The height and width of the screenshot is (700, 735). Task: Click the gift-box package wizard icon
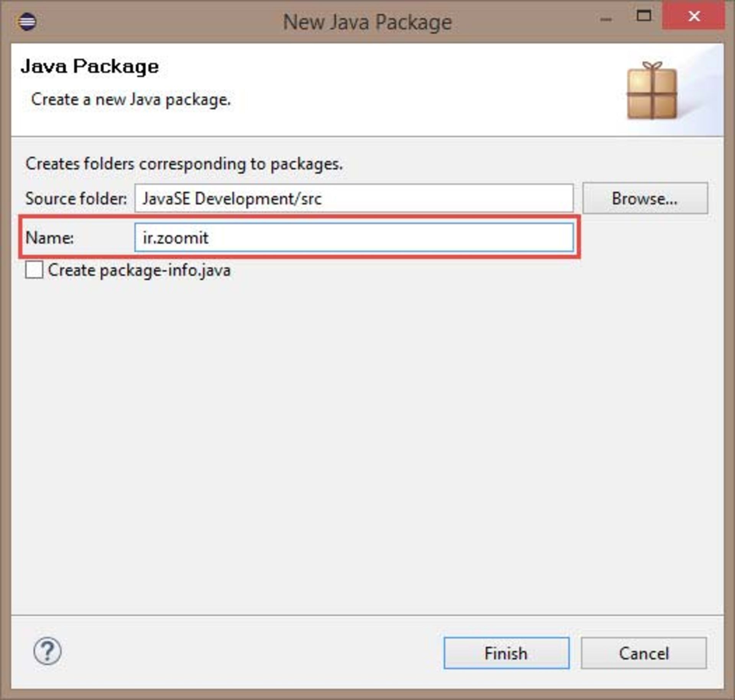click(652, 91)
